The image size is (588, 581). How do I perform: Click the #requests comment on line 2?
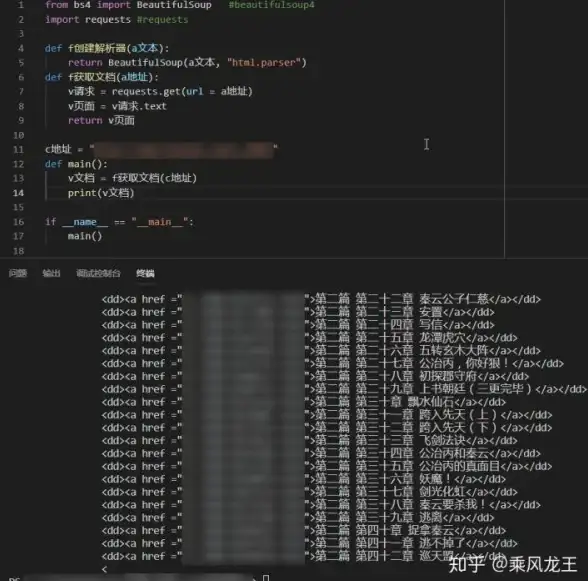[162, 20]
